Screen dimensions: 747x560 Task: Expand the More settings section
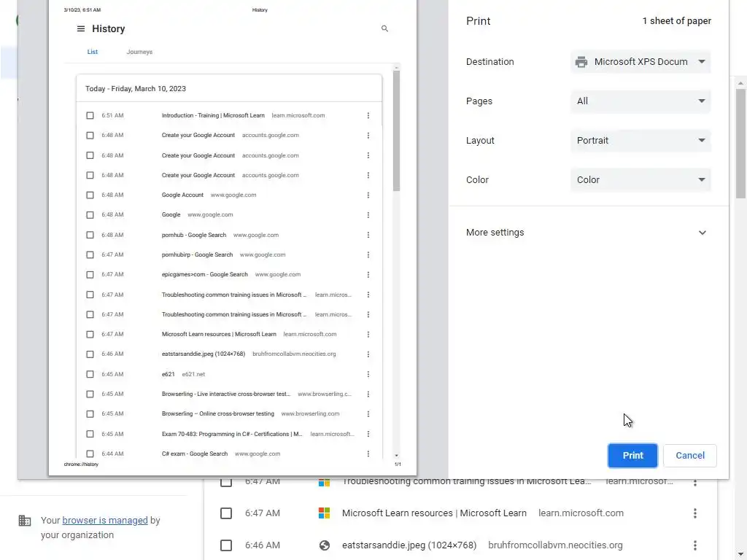pyautogui.click(x=589, y=233)
